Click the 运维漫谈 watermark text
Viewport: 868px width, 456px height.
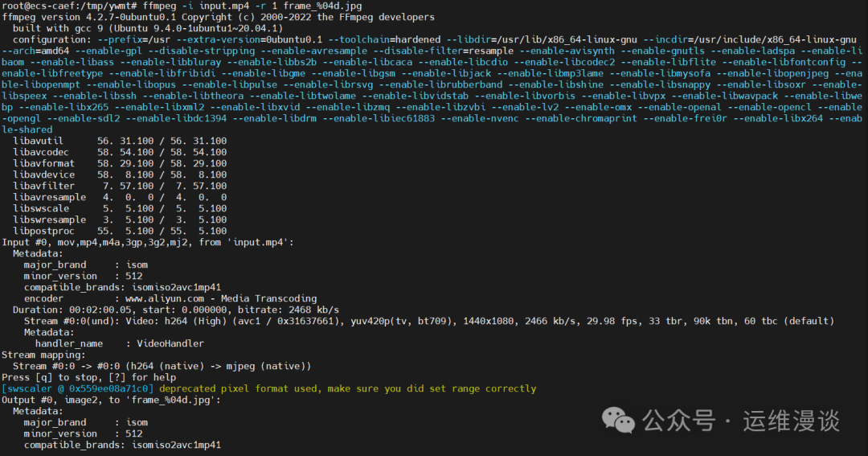click(x=791, y=420)
